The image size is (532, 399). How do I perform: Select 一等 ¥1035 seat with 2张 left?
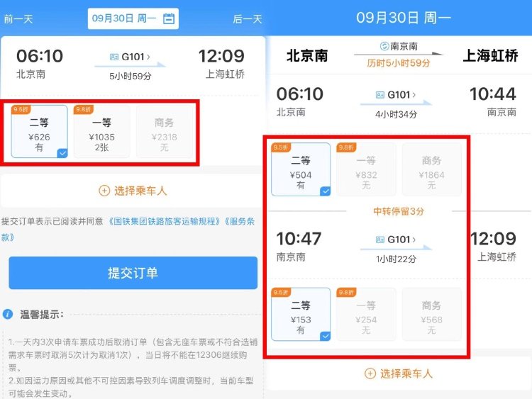pos(101,132)
